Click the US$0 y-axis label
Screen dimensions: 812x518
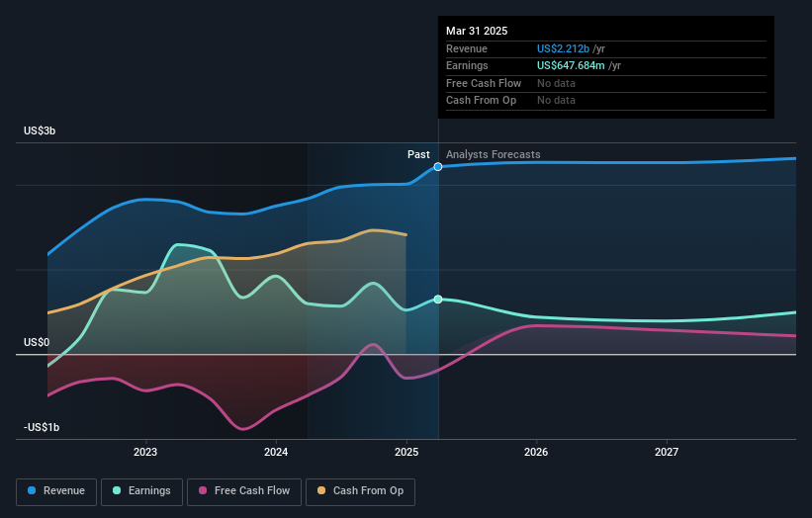37,343
